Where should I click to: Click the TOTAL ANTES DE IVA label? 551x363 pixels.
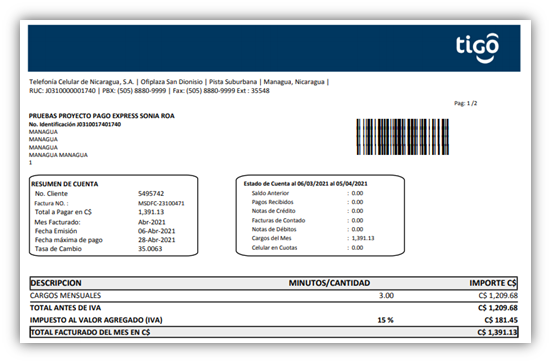coord(65,308)
